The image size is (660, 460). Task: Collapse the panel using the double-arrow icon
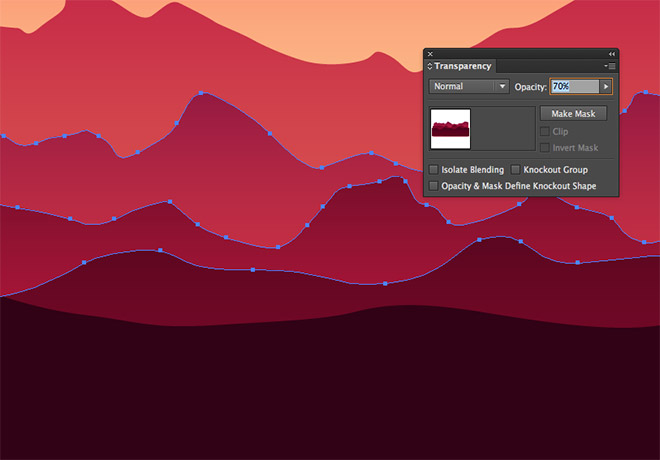click(612, 54)
